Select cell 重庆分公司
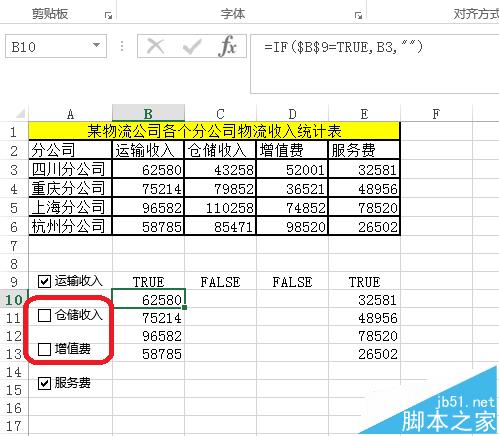 click(70, 188)
